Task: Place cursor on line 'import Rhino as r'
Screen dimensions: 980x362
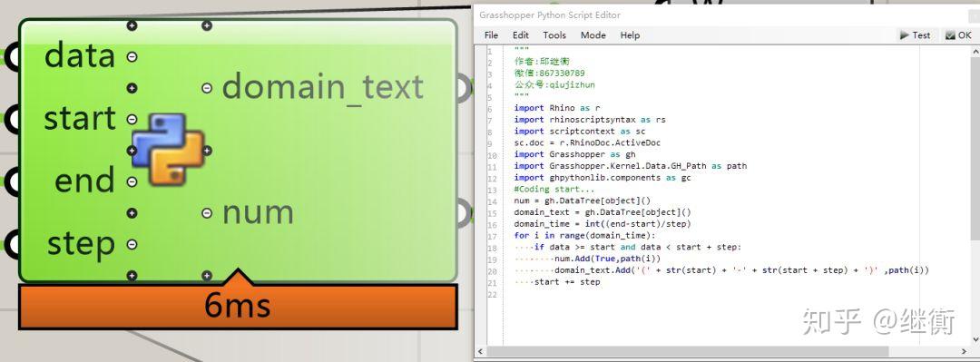Action: click(x=557, y=108)
